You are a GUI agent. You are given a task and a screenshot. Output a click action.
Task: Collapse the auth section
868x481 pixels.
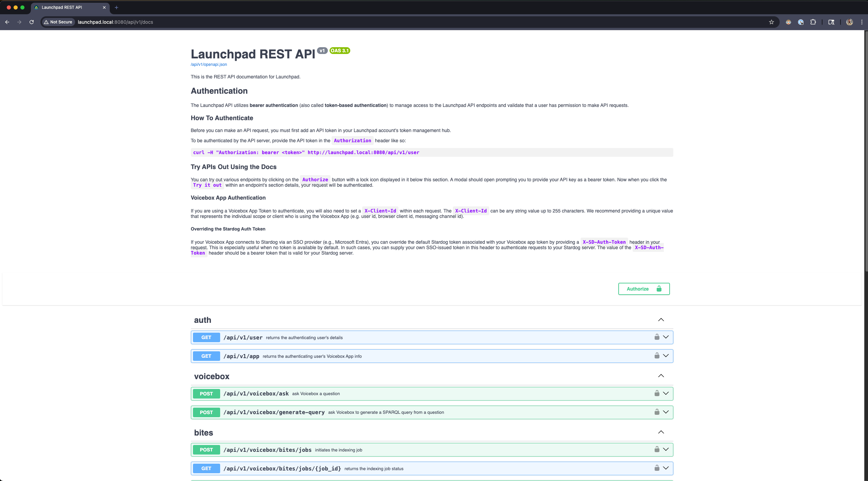[x=661, y=320]
